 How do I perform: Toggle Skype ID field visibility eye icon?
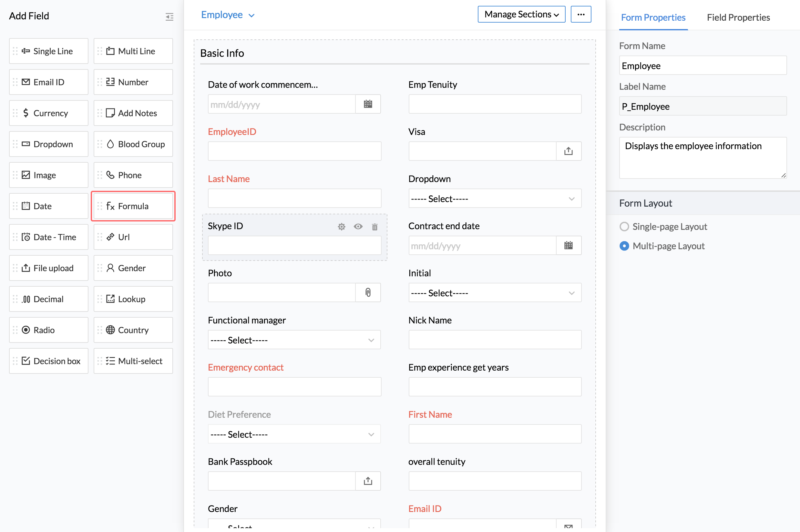[x=358, y=226]
